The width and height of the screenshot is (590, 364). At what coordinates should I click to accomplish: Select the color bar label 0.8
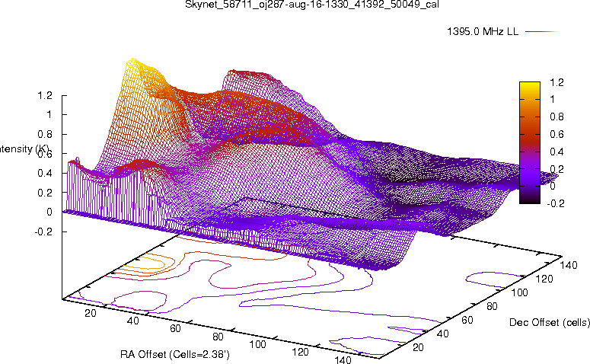click(557, 117)
